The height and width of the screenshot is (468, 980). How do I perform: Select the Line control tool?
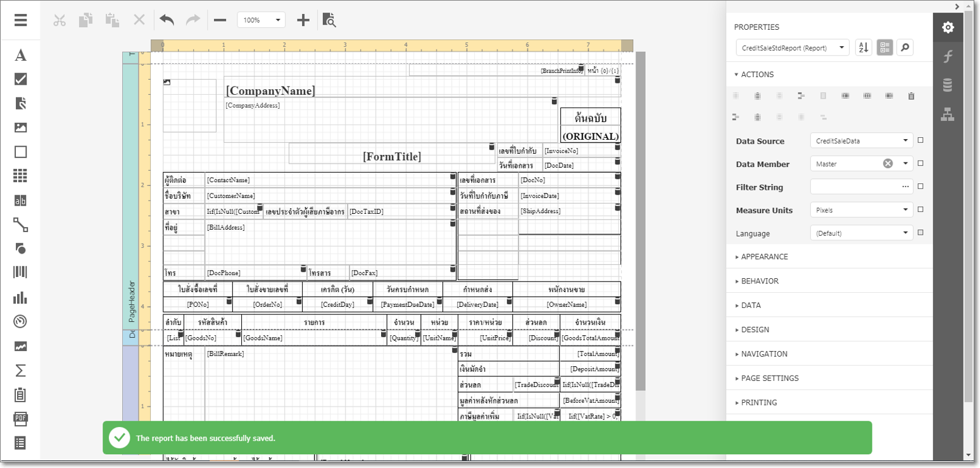tap(20, 225)
